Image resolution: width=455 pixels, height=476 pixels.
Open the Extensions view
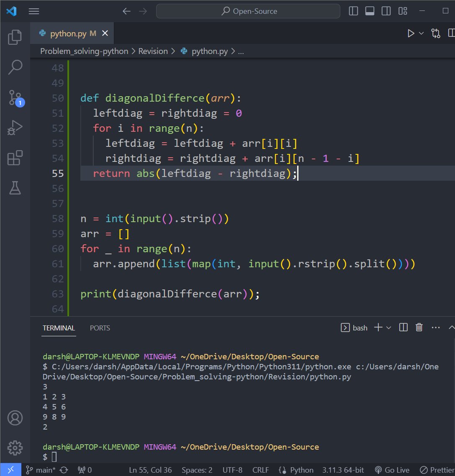pyautogui.click(x=15, y=158)
